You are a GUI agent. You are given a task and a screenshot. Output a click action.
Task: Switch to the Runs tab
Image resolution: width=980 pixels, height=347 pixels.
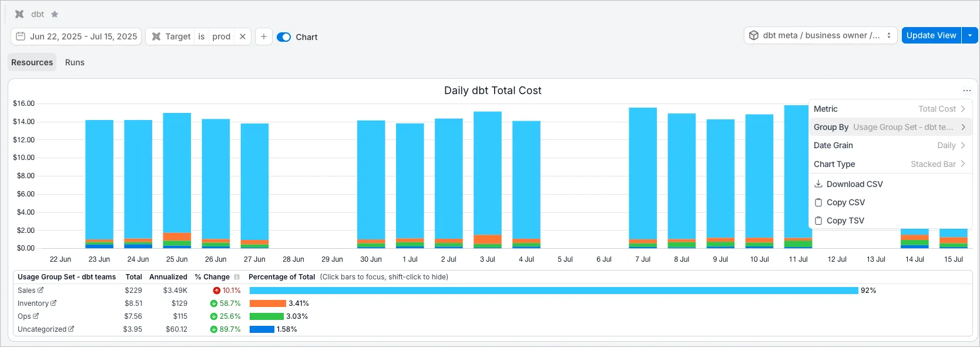(75, 62)
